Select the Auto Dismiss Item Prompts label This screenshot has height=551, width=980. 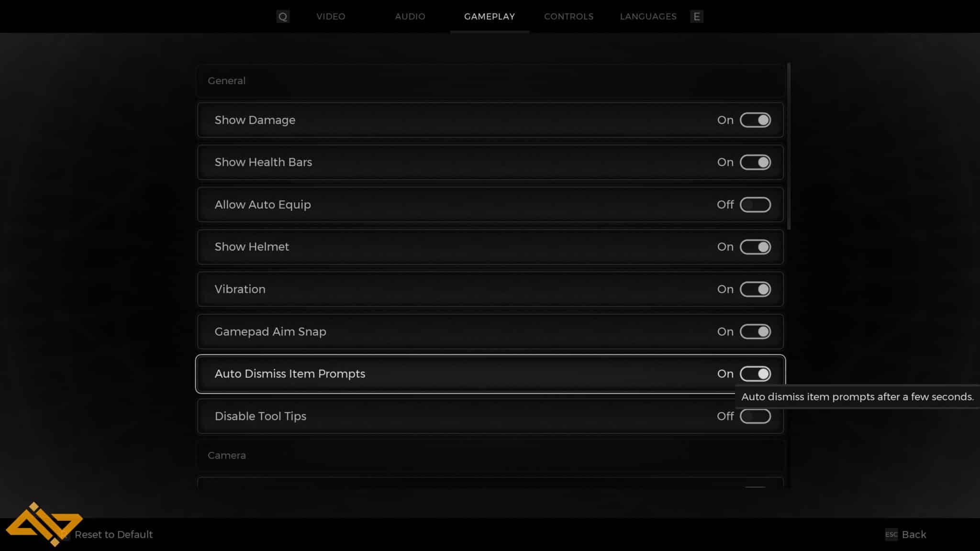pos(290,374)
